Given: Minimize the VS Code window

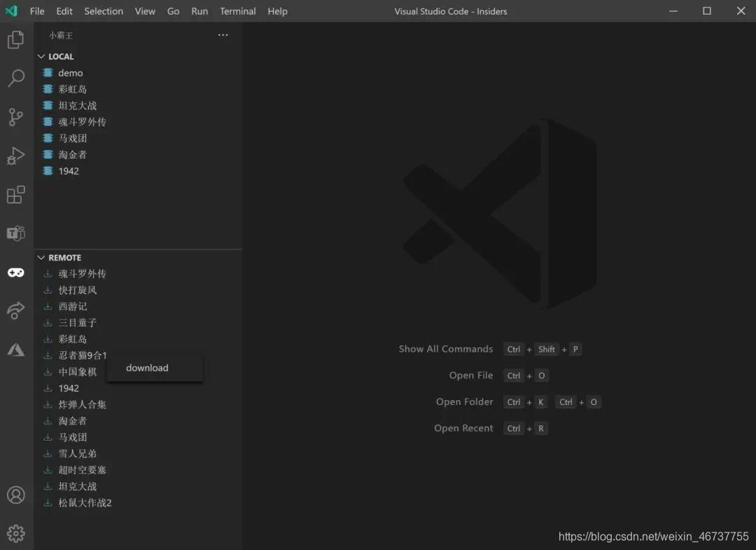Looking at the screenshot, I should (673, 11).
